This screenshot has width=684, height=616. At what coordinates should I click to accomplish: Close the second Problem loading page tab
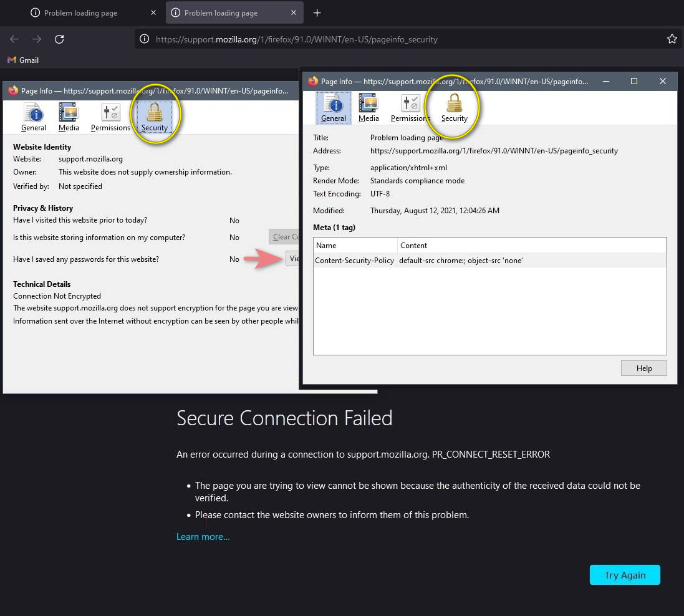pyautogui.click(x=294, y=12)
